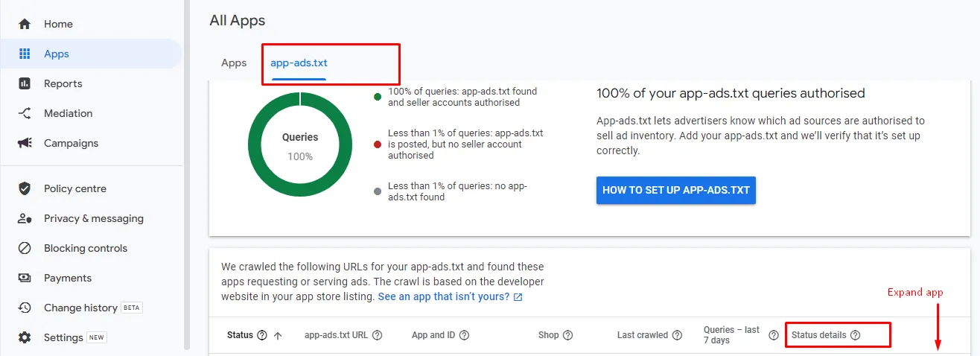Click the Mediation arrows icon
The image size is (980, 356).
(x=25, y=113)
